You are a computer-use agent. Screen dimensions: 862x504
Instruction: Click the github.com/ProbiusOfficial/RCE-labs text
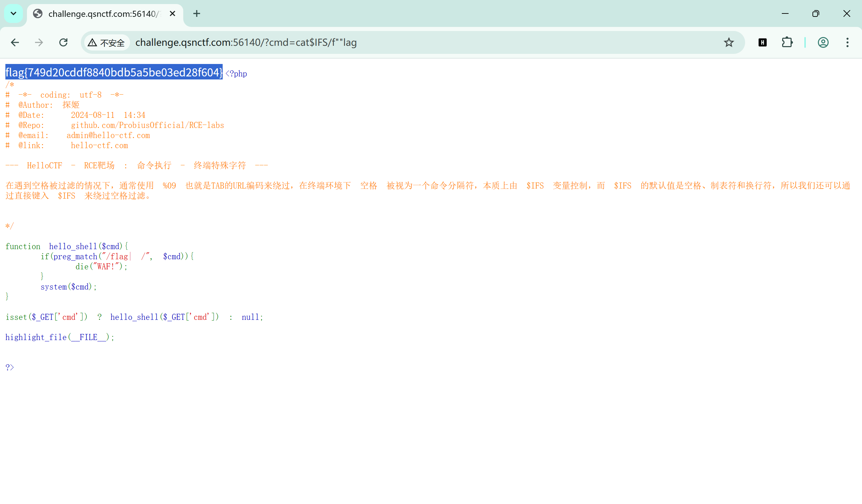pyautogui.click(x=148, y=125)
